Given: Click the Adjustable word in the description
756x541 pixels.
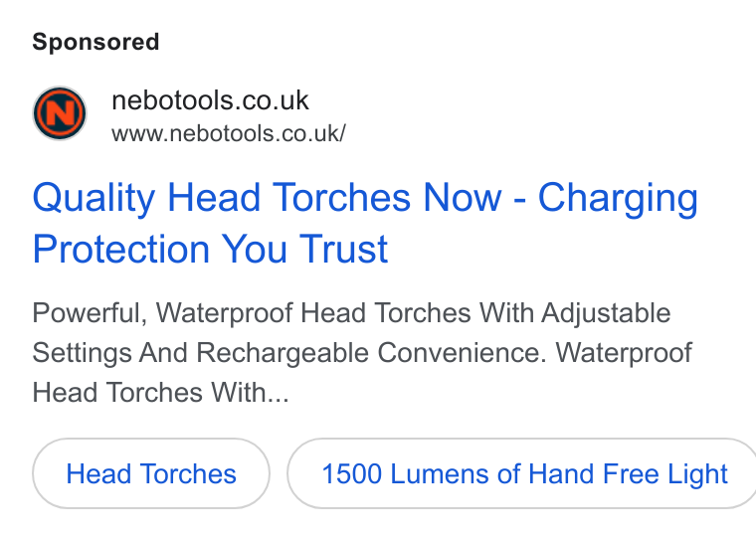Looking at the screenshot, I should click(606, 313).
